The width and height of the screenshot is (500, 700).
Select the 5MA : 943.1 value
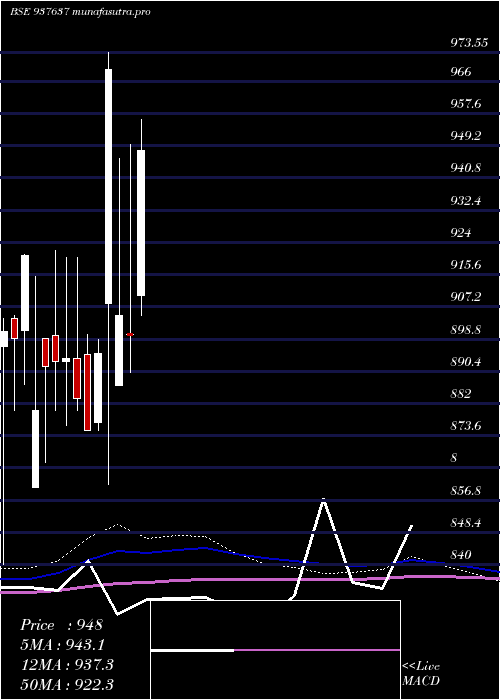64,645
